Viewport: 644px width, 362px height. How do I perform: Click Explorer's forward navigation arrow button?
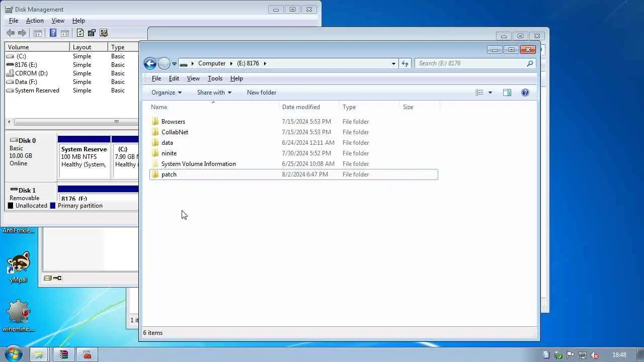tap(164, 63)
